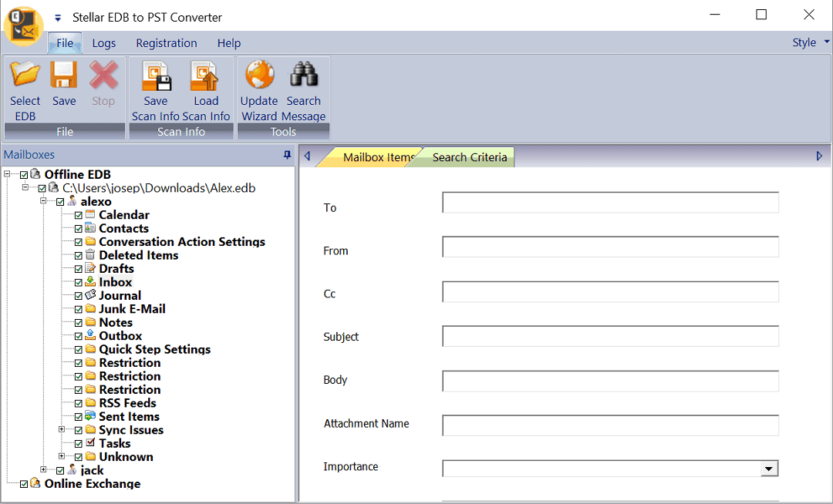Select the Inbox folder icon
833x504 pixels.
click(90, 282)
